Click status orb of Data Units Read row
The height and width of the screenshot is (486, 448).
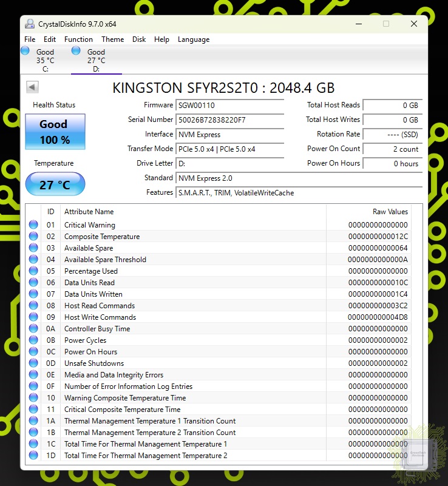point(33,282)
